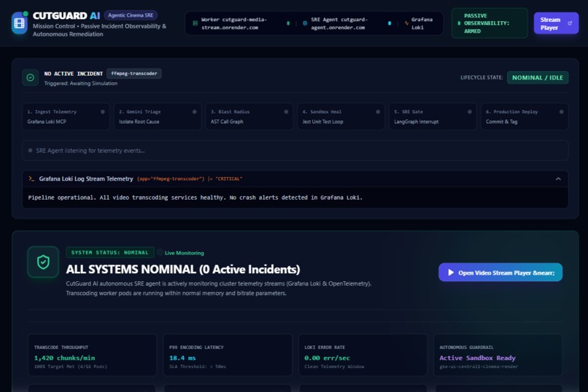
Task: Click the Worker server icon in header
Action: click(x=195, y=23)
